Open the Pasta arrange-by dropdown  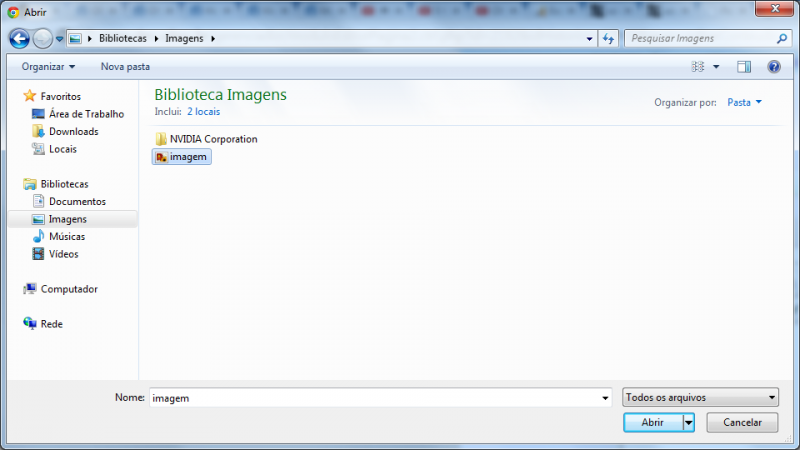coord(744,102)
